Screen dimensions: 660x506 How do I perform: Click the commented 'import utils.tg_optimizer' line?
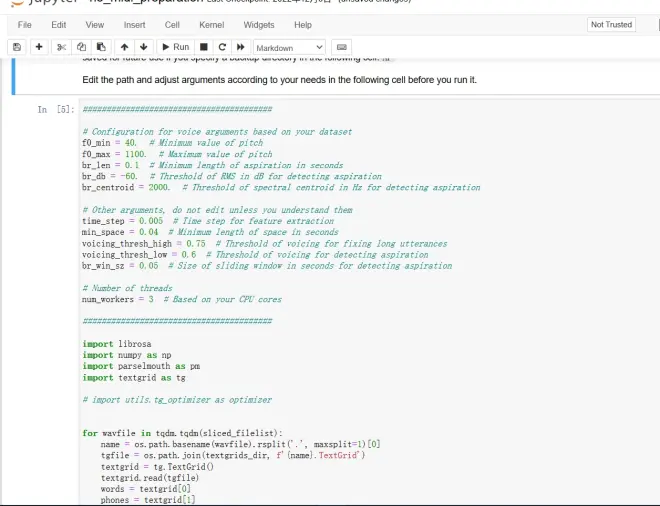coord(177,399)
